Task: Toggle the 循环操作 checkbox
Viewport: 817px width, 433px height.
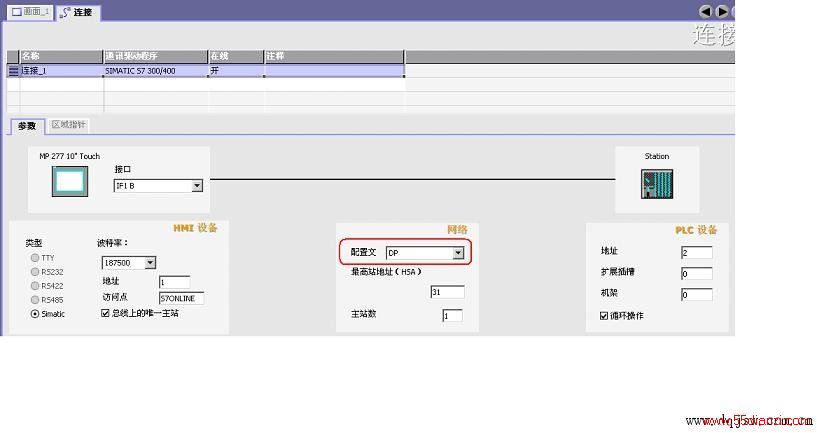Action: click(x=604, y=316)
